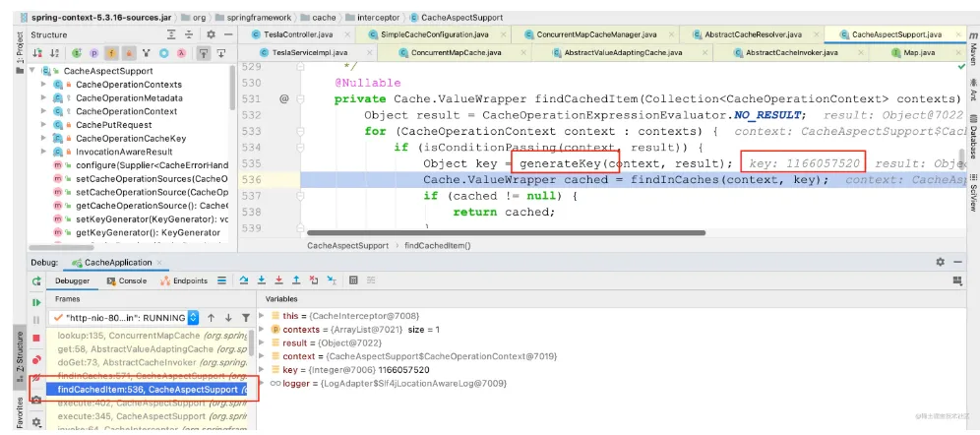The width and height of the screenshot is (980, 435).
Task: Click the View Breakpoints icon
Action: pyautogui.click(x=36, y=359)
